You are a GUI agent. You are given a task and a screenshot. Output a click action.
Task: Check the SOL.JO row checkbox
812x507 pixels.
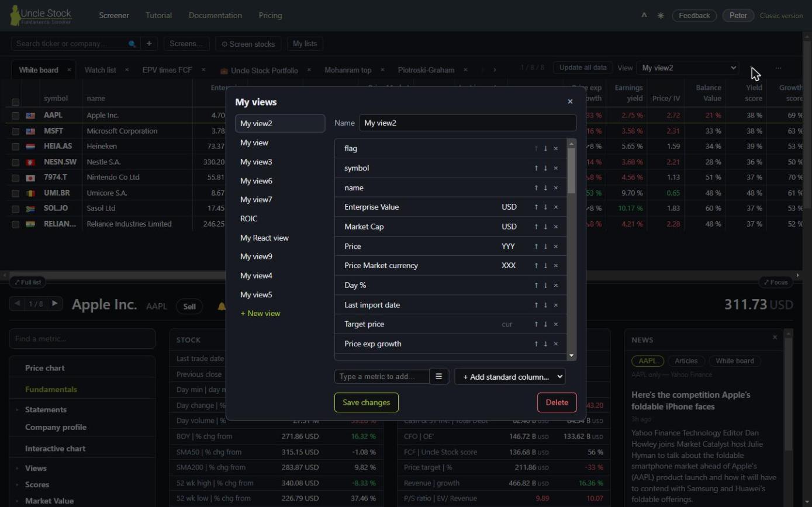16,209
